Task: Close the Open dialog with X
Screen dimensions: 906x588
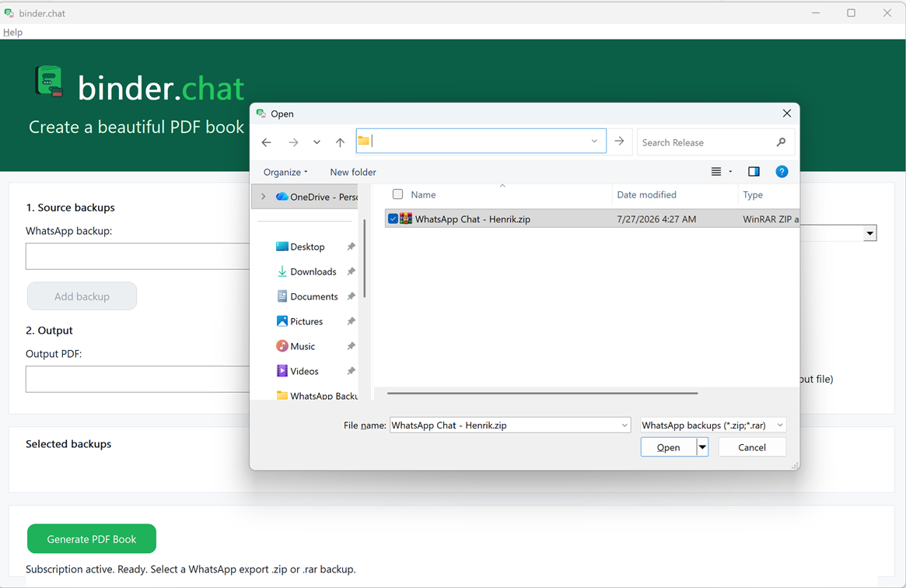Action: pyautogui.click(x=786, y=114)
